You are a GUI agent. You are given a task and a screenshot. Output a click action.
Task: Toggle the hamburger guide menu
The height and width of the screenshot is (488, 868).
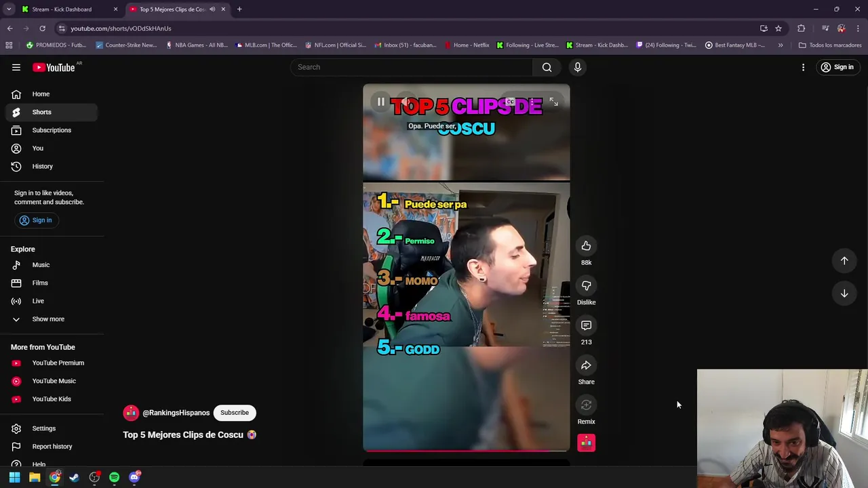pyautogui.click(x=16, y=67)
